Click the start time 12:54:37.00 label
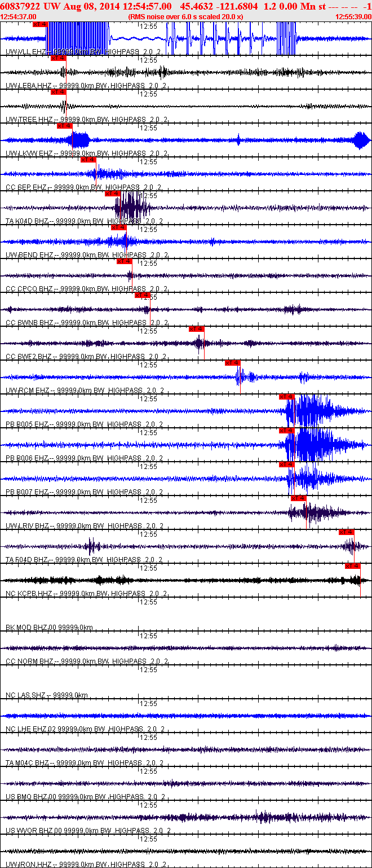This screenshot has width=372, height=868. click(19, 17)
